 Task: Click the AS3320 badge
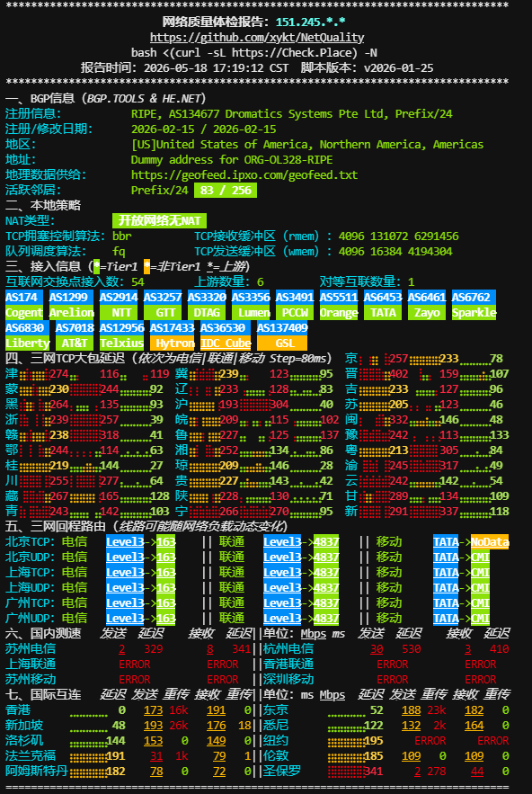[207, 298]
